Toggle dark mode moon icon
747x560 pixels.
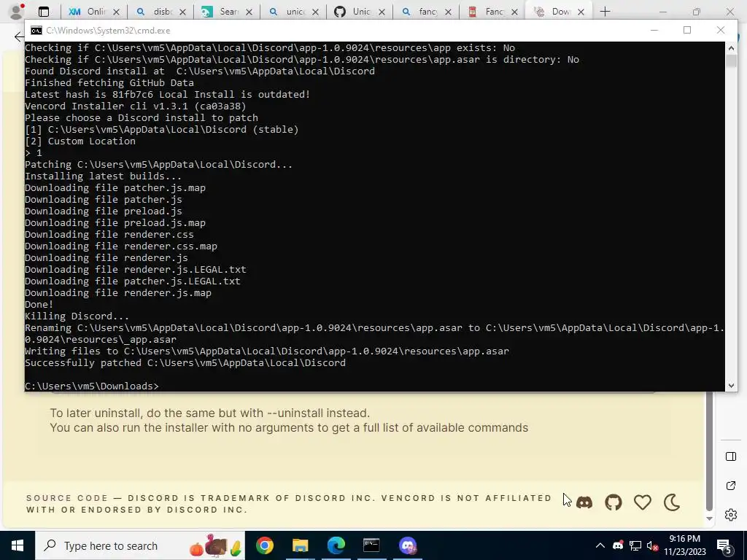tap(672, 502)
